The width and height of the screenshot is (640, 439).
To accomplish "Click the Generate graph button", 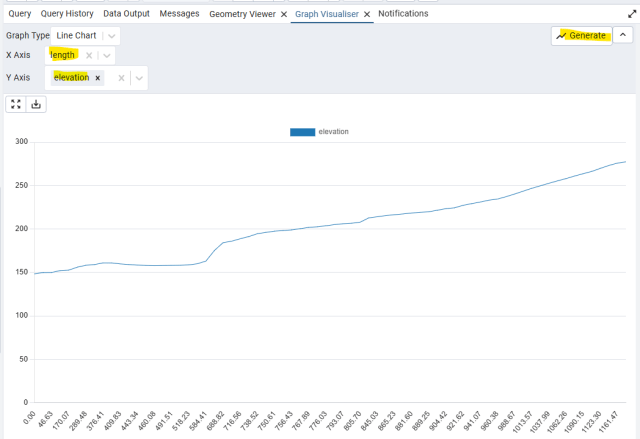I will (582, 36).
